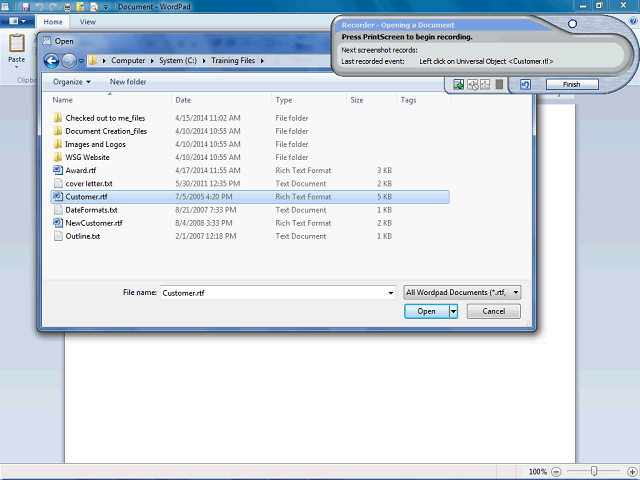Click the WordPad Help icon
The height and width of the screenshot is (480, 640).
634,20
